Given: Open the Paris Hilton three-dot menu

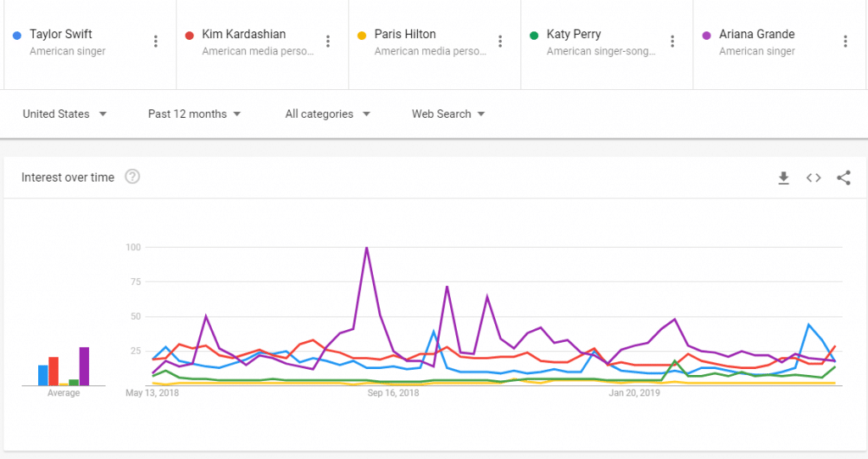Looking at the screenshot, I should tap(500, 42).
